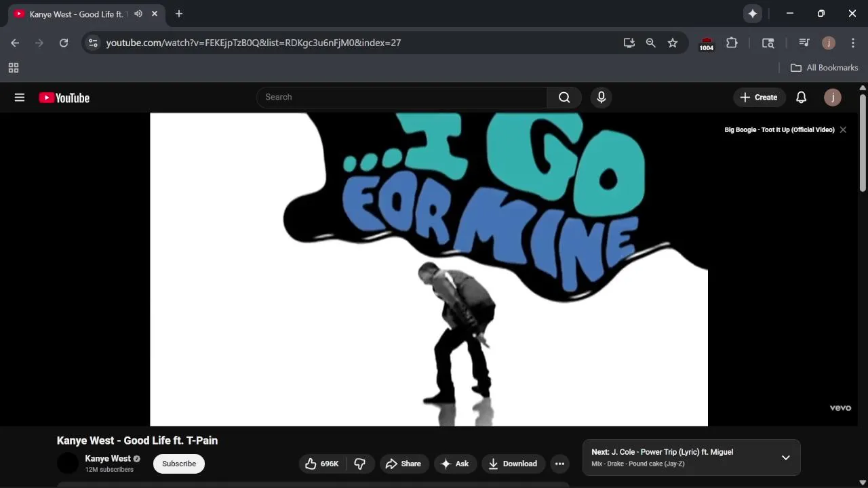Mute the tab via speaker icon
Viewport: 868px width, 488px height.
point(138,14)
